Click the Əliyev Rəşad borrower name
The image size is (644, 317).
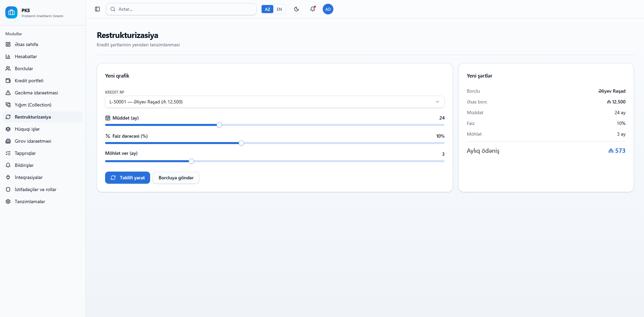(x=612, y=91)
